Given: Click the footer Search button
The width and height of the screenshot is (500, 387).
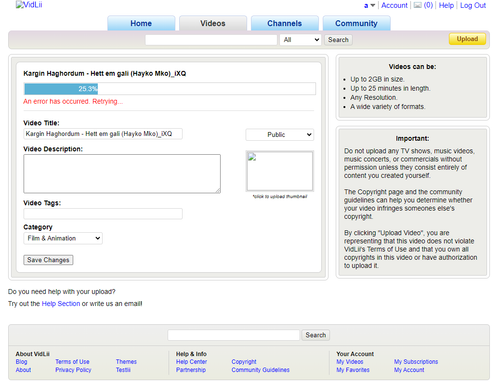Looking at the screenshot, I should pyautogui.click(x=316, y=335).
